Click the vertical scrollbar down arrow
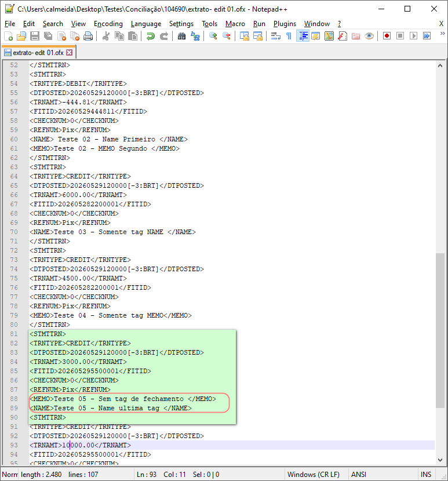Screen dimensions: 448x481 (x=440, y=460)
